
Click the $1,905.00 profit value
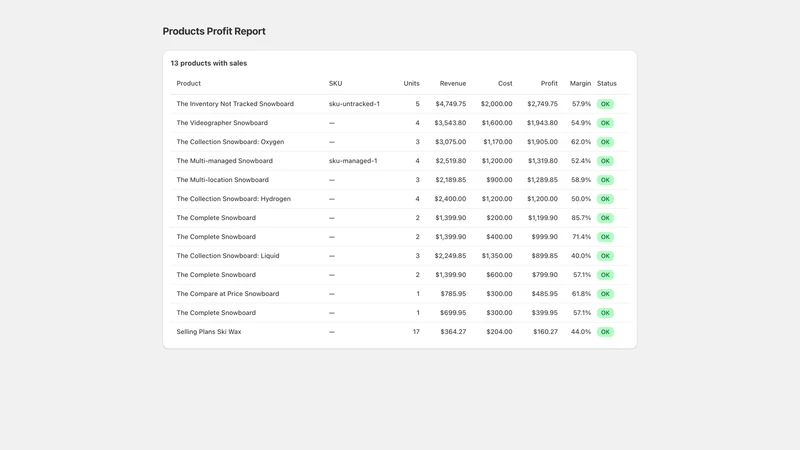[542, 142]
